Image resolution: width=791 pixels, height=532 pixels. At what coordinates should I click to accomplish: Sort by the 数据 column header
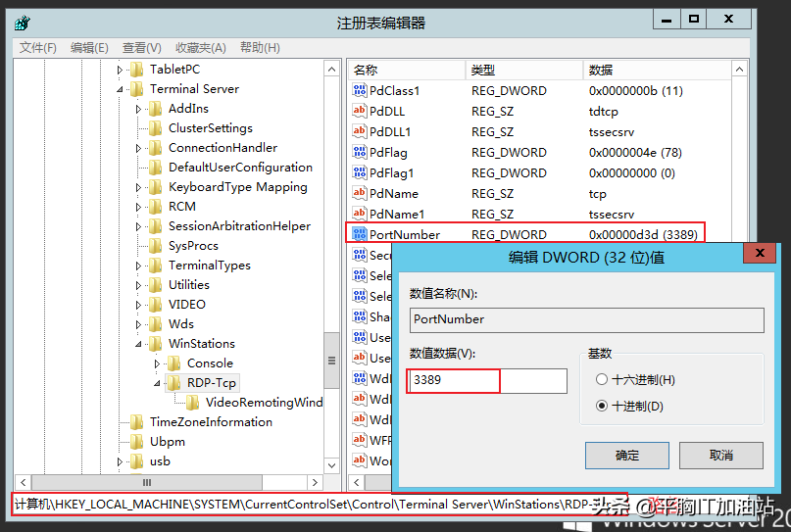[657, 71]
